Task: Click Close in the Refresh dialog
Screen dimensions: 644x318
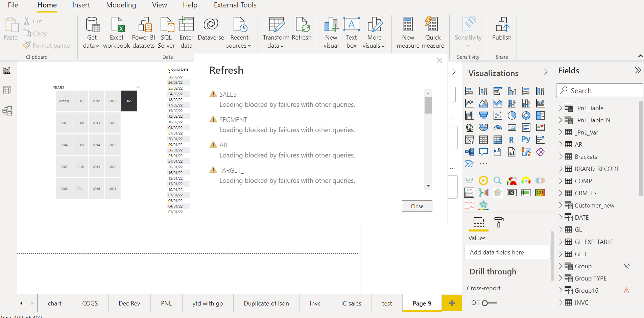Action: (x=417, y=206)
